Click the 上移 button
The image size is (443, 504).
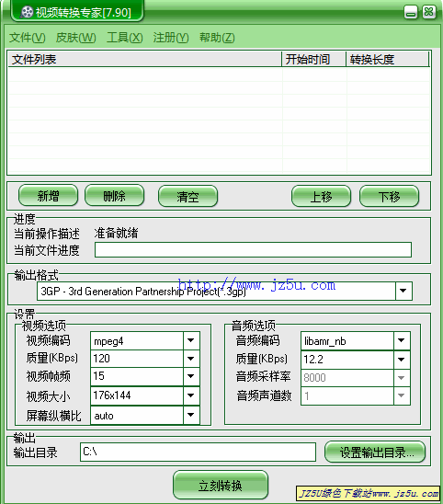[321, 196]
